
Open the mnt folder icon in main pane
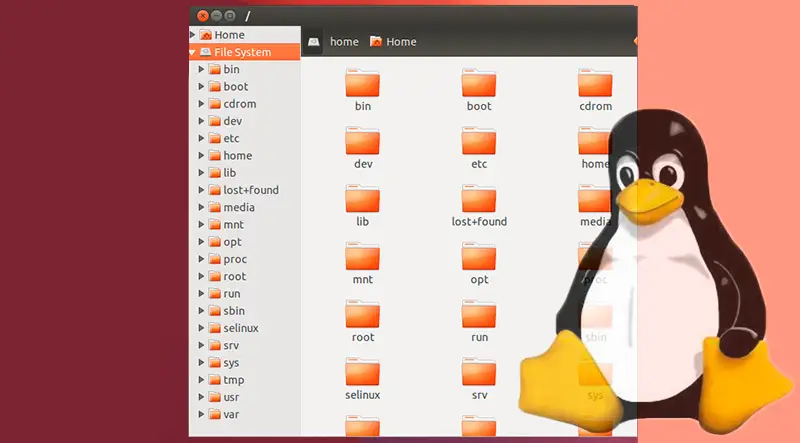pyautogui.click(x=362, y=256)
